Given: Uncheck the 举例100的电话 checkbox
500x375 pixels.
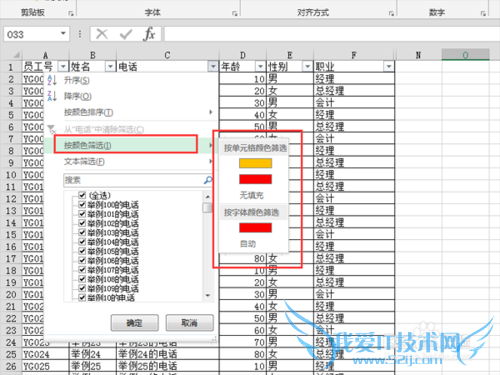Looking at the screenshot, I should pyautogui.click(x=82, y=204).
